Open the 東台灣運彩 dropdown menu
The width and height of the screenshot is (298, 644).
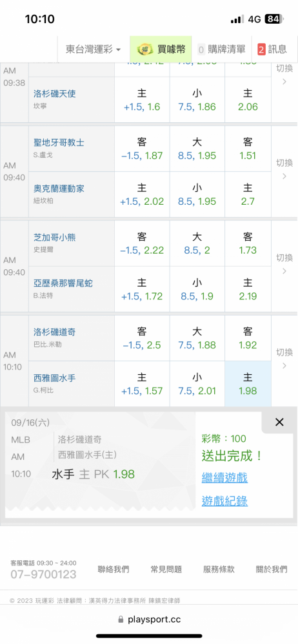click(94, 50)
